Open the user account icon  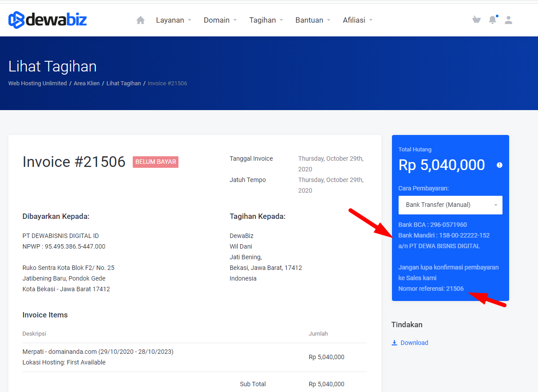point(509,20)
